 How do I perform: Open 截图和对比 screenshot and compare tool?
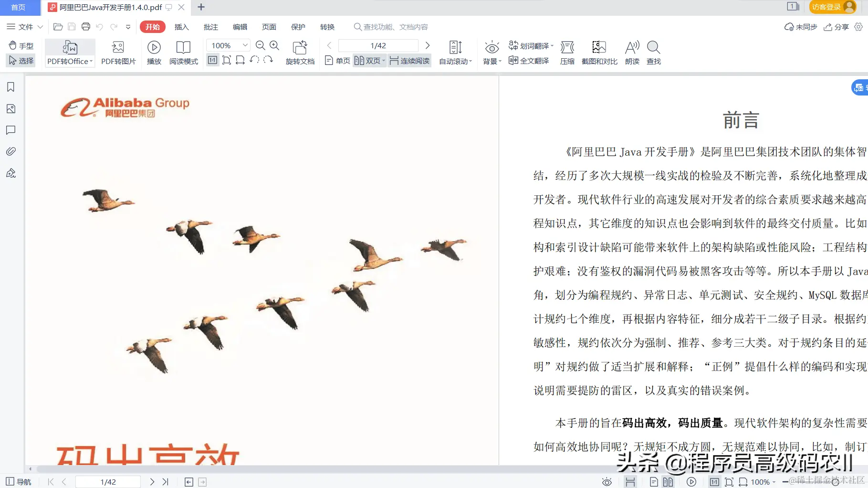click(x=599, y=52)
